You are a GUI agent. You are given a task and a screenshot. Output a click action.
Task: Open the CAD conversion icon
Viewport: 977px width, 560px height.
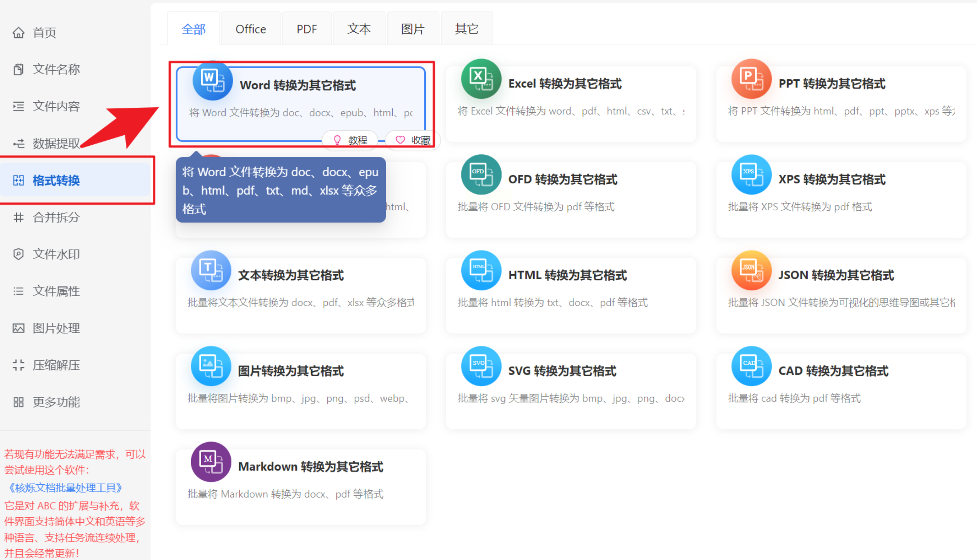[751, 366]
